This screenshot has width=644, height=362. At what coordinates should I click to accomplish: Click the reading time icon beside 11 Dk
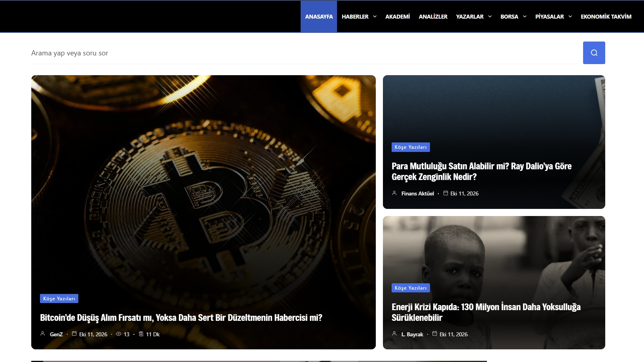pyautogui.click(x=141, y=334)
